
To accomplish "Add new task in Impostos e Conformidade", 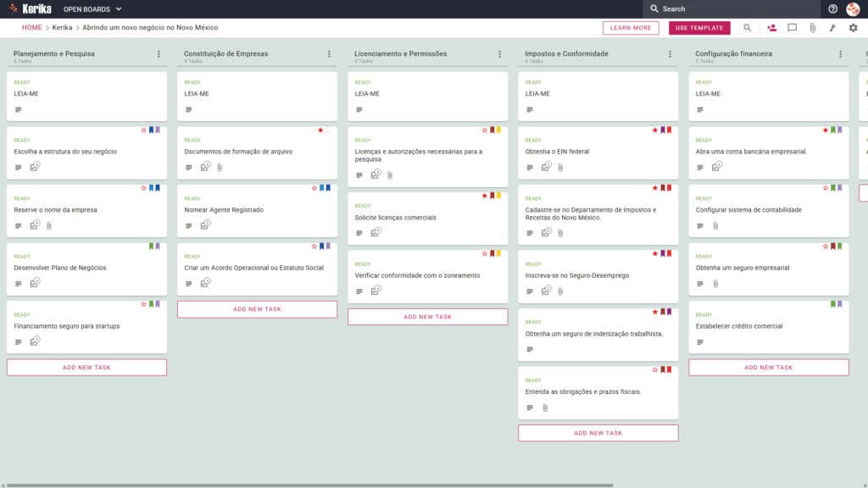I will click(x=598, y=433).
